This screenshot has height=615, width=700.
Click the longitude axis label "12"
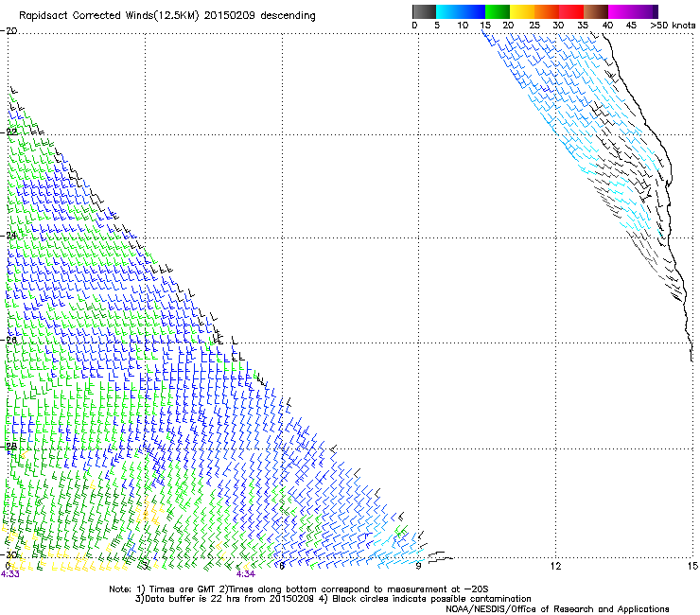(x=555, y=566)
